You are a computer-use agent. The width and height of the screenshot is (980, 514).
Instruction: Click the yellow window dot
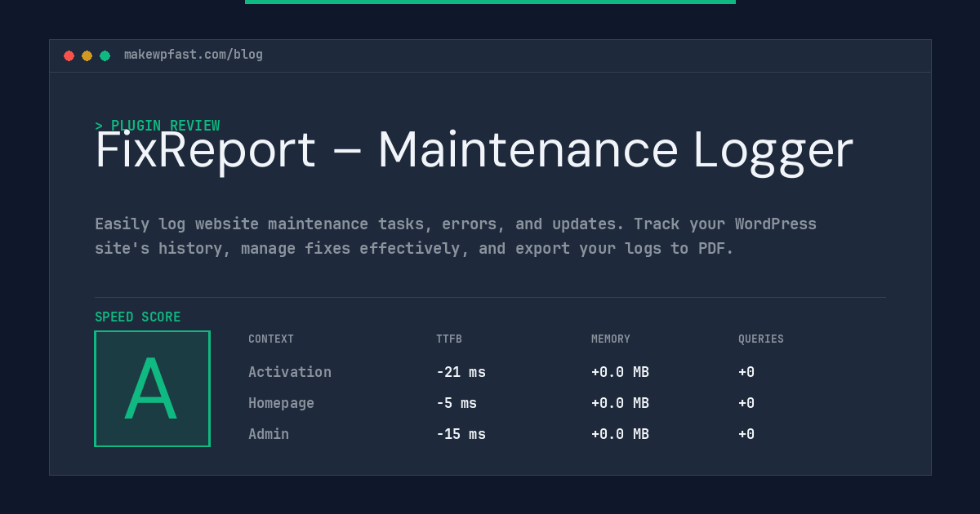point(87,55)
